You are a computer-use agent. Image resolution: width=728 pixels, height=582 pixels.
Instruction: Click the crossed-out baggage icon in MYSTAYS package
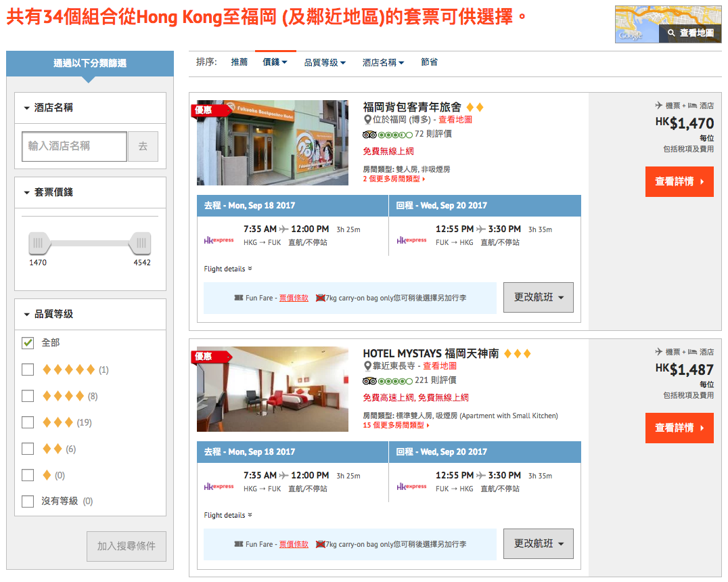pyautogui.click(x=320, y=544)
